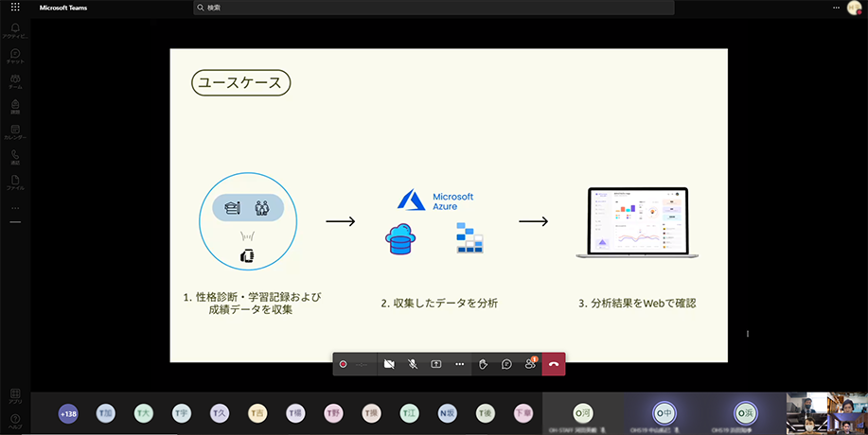Click the Microsoft Azure logo on slide
Viewport: 868px width, 435px height.
(435, 200)
